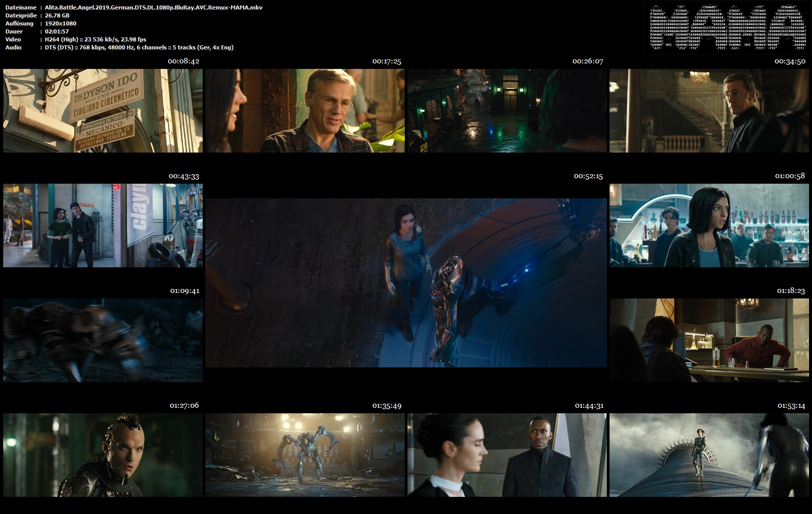
Task: Click the ASCII art logo banner
Action: [727, 28]
